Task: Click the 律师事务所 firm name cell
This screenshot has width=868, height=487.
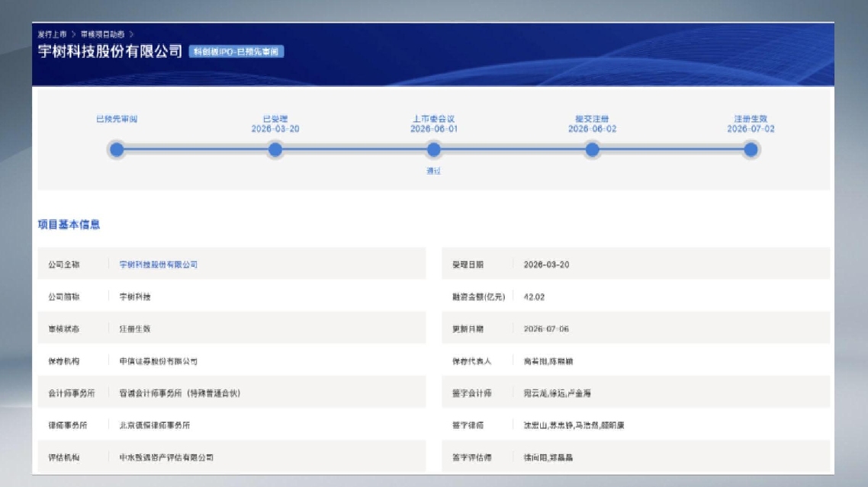Action: coord(154,425)
